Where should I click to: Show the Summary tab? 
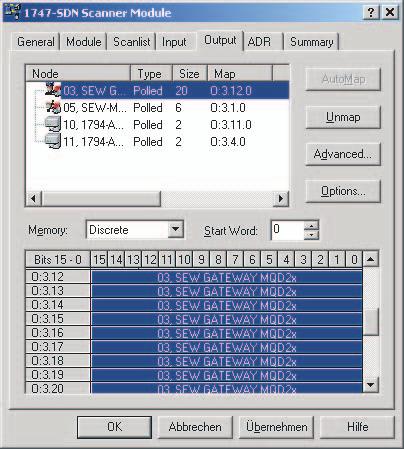tap(312, 42)
